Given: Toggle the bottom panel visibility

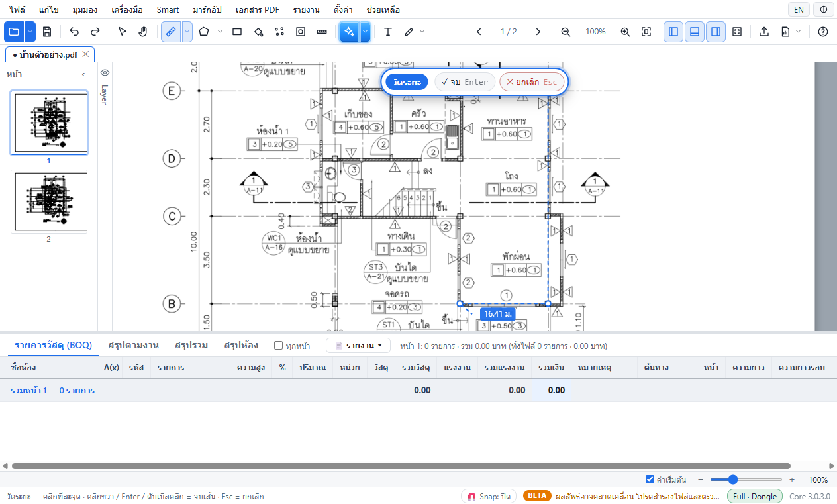Looking at the screenshot, I should pos(694,32).
